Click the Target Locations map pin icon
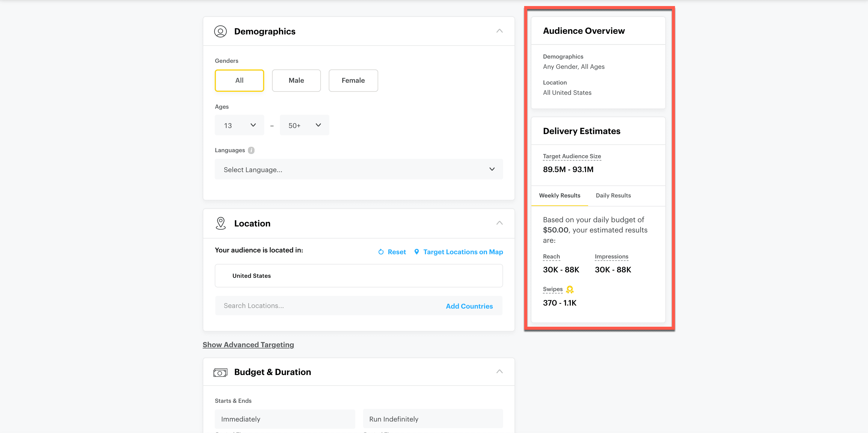Screen dimensions: 868x433 [x=417, y=252]
